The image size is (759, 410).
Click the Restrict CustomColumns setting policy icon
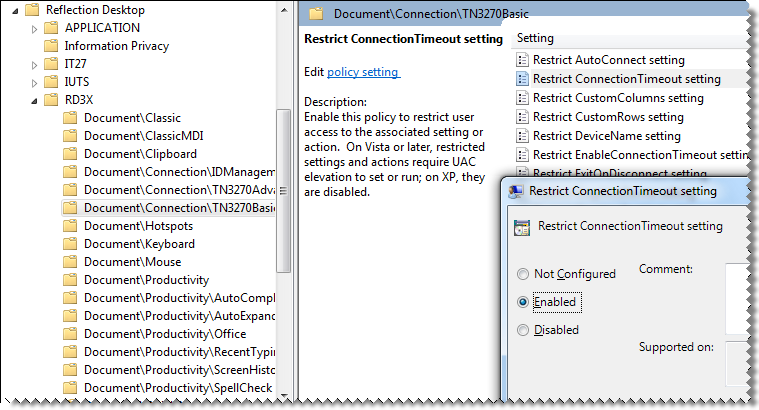coord(522,98)
